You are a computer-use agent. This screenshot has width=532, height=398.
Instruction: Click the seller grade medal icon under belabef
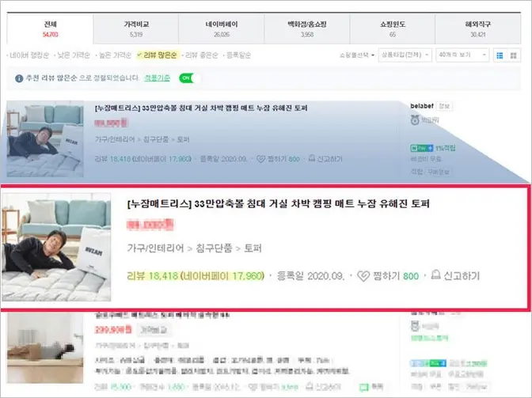coord(415,119)
